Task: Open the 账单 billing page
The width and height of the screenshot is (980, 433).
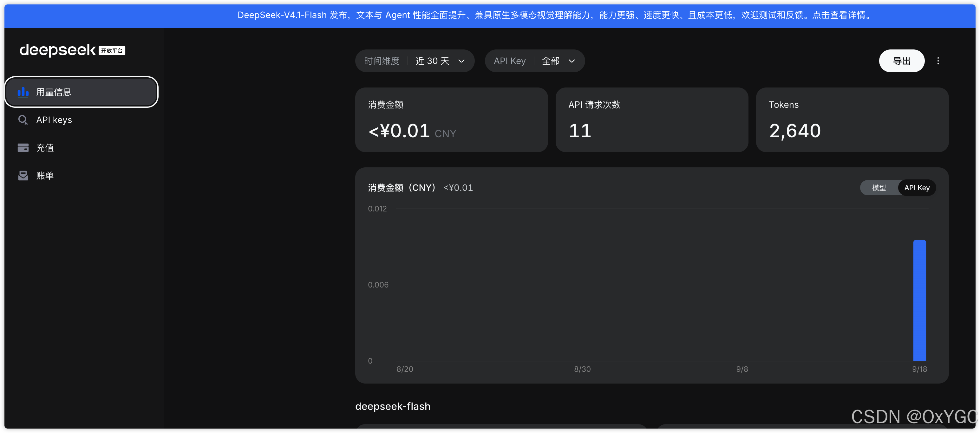Action: [82, 176]
